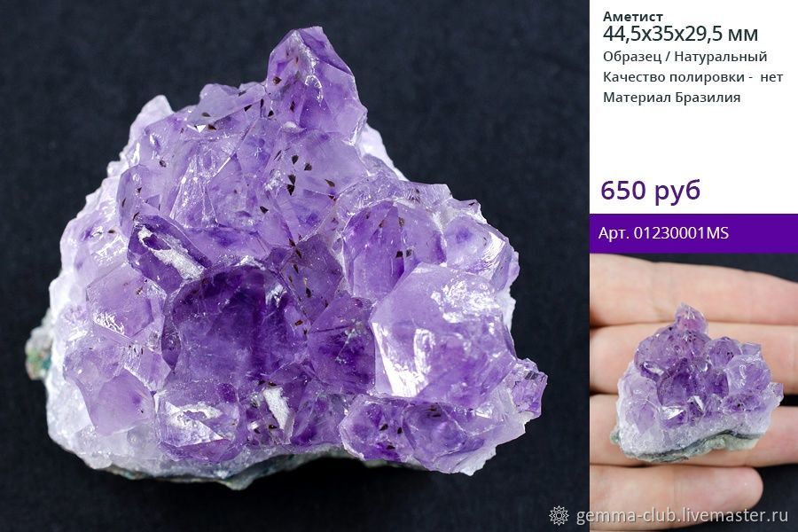Click the Качество полировки - нет line
This screenshot has height=532, width=798.
(692, 77)
